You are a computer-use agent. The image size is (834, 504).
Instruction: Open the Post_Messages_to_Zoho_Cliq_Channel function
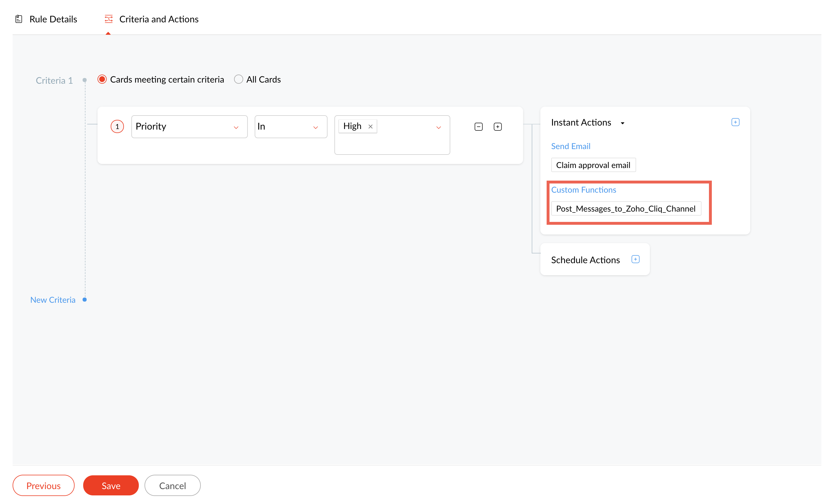625,209
